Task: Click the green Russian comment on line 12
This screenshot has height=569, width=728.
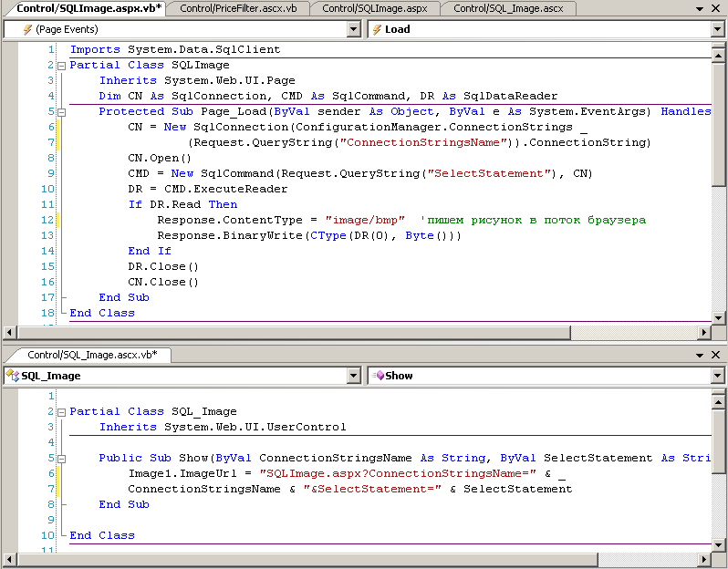Action: 533,220
